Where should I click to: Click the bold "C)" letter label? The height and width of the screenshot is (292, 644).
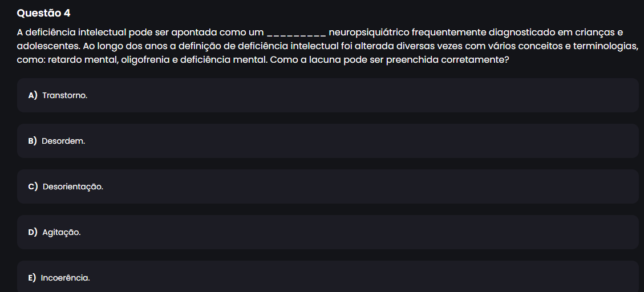[33, 186]
